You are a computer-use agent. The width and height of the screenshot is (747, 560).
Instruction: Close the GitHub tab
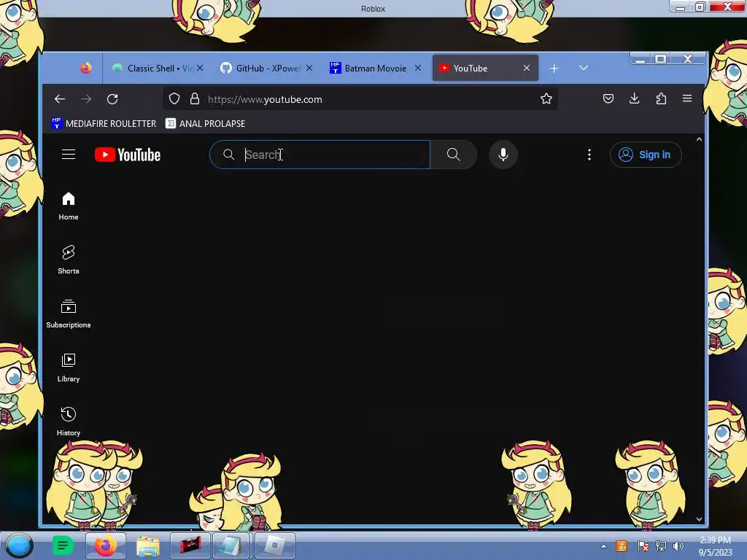309,68
